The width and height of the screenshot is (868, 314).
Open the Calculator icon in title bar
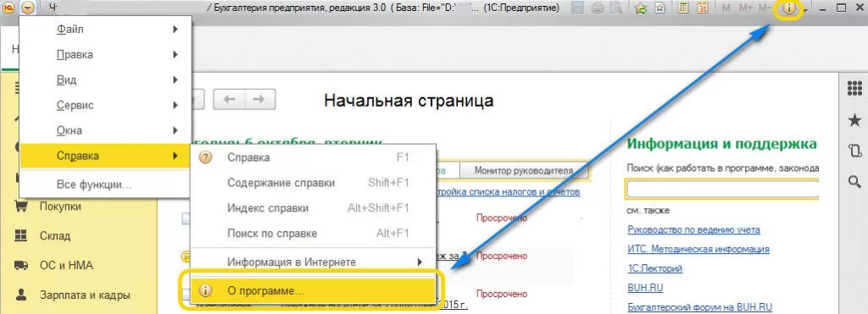point(684,8)
